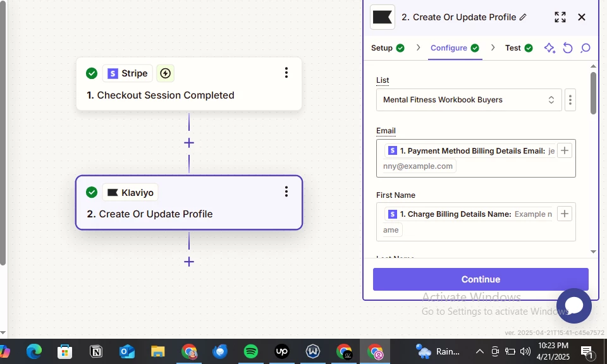Open the WordPress icon on the taskbar
607x364 pixels.
[x=313, y=351]
